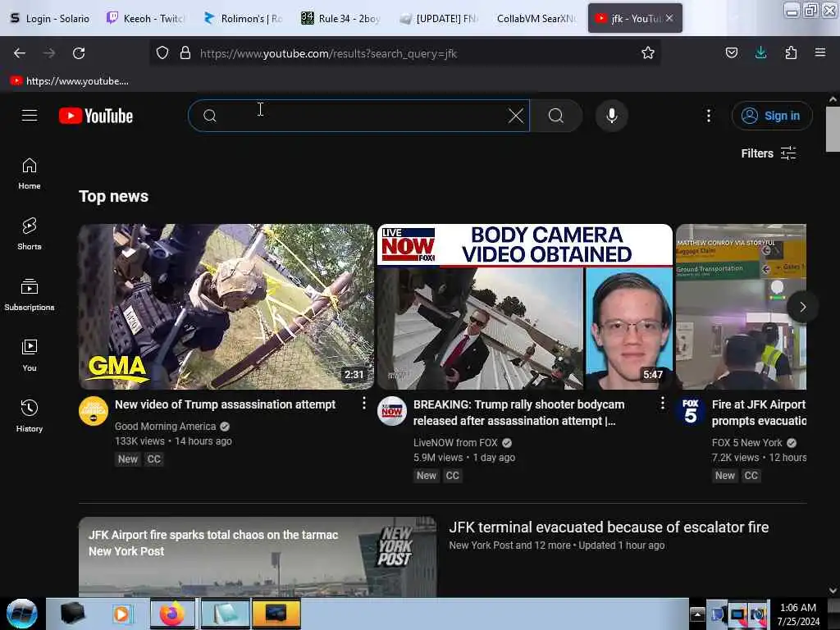This screenshot has width=840, height=630.
Task: Click LiveNOW from FOX channel name
Action: click(455, 443)
